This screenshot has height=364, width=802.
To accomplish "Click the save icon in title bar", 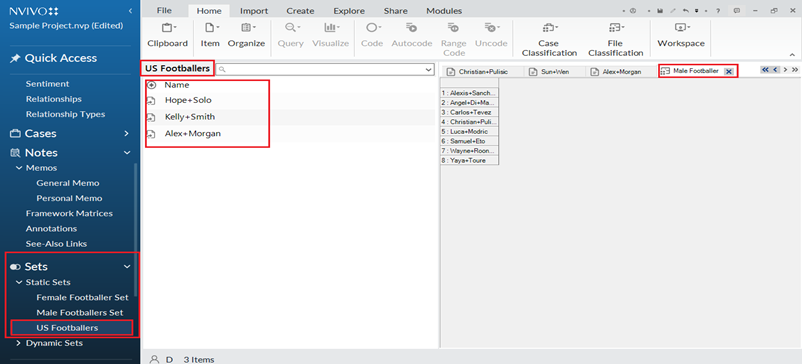I will pos(660,11).
